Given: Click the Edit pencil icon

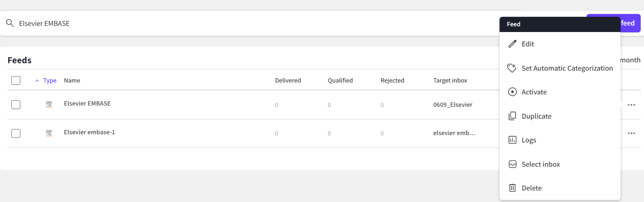Looking at the screenshot, I should point(512,44).
